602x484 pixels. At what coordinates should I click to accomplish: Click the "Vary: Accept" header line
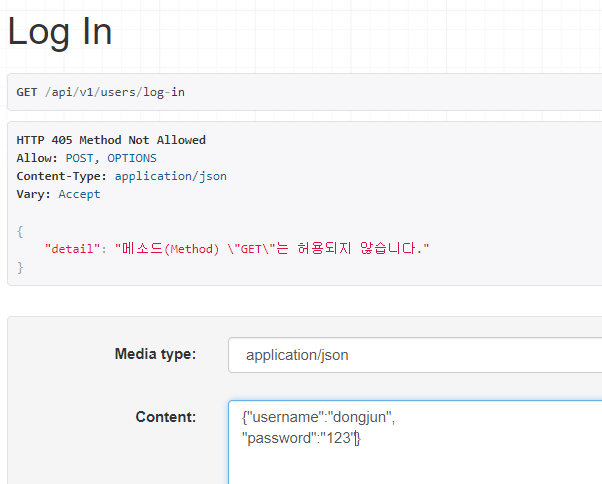(58, 194)
